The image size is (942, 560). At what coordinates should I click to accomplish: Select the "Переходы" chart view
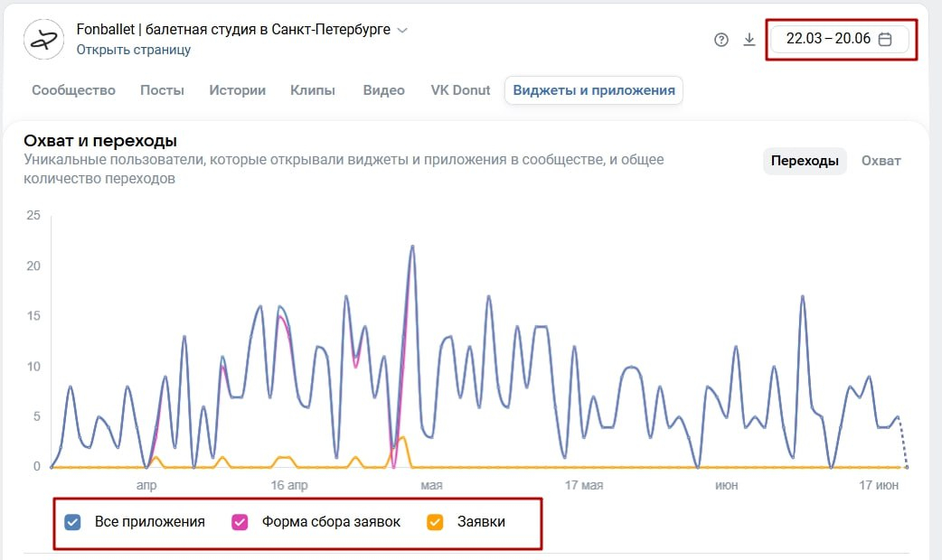click(805, 161)
